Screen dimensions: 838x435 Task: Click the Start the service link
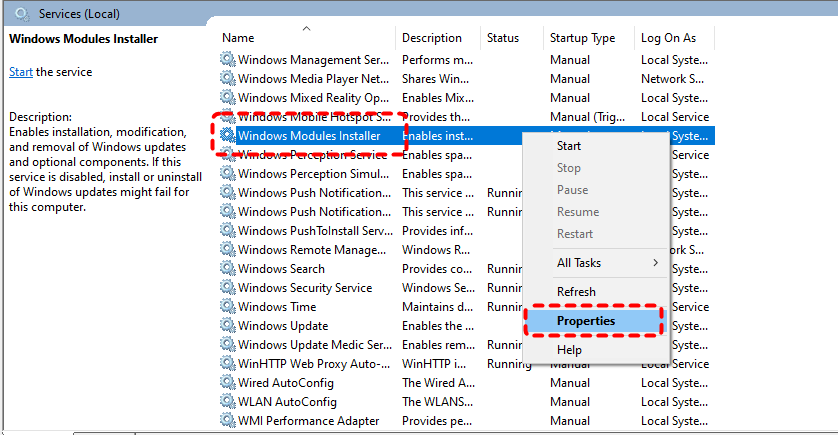tap(21, 72)
